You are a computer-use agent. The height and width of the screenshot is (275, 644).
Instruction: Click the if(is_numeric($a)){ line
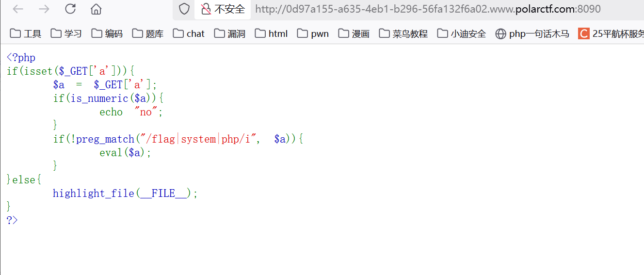[x=109, y=98]
